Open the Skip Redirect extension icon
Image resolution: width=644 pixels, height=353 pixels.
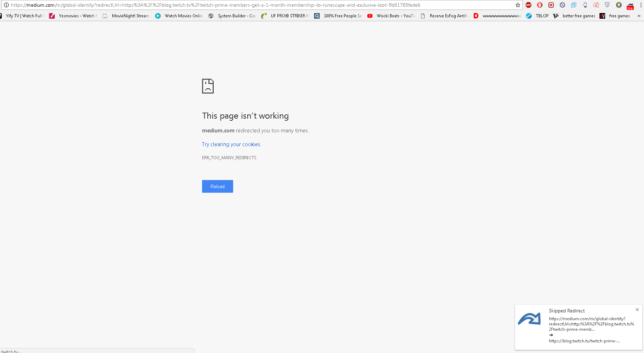(x=630, y=6)
